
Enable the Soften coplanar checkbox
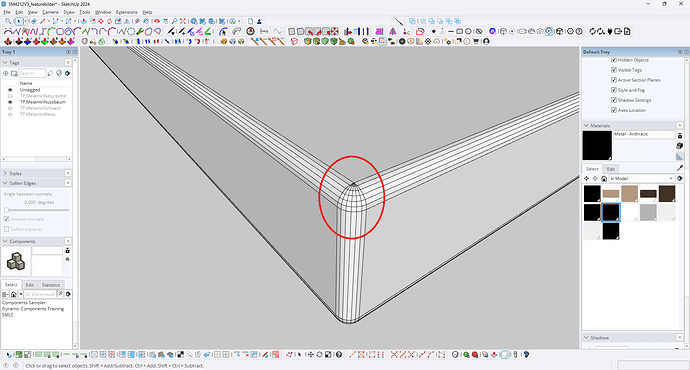point(6,229)
